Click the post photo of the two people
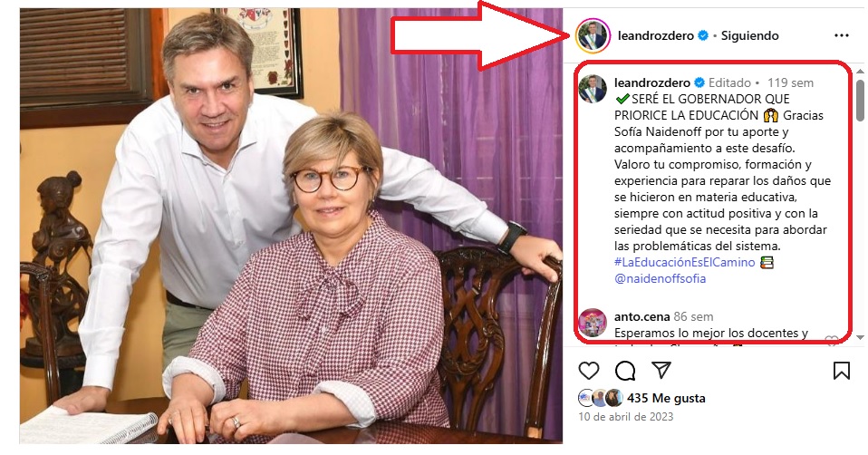The image size is (868, 455). pyautogui.click(x=290, y=227)
